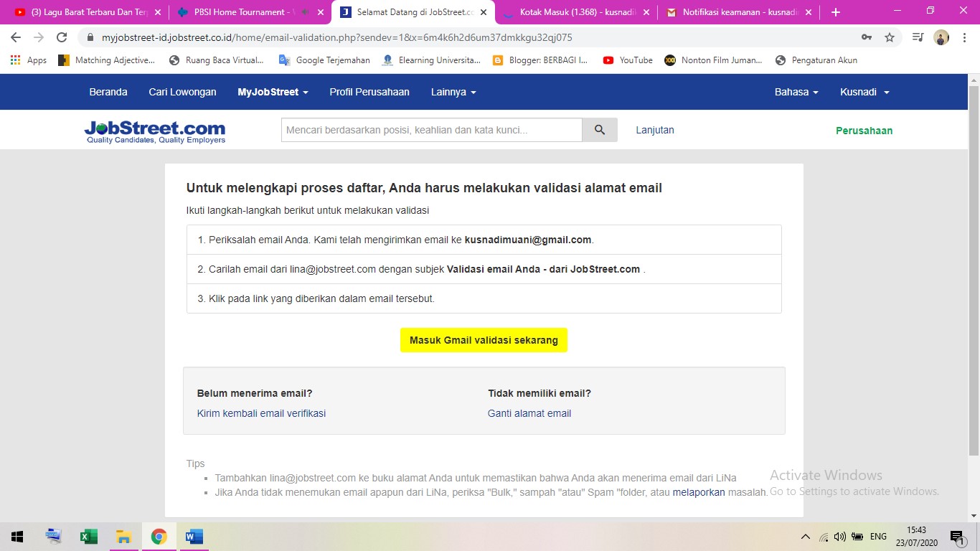Image resolution: width=980 pixels, height=551 pixels.
Task: Open Pengaturan Akun bookmark
Action: point(816,60)
